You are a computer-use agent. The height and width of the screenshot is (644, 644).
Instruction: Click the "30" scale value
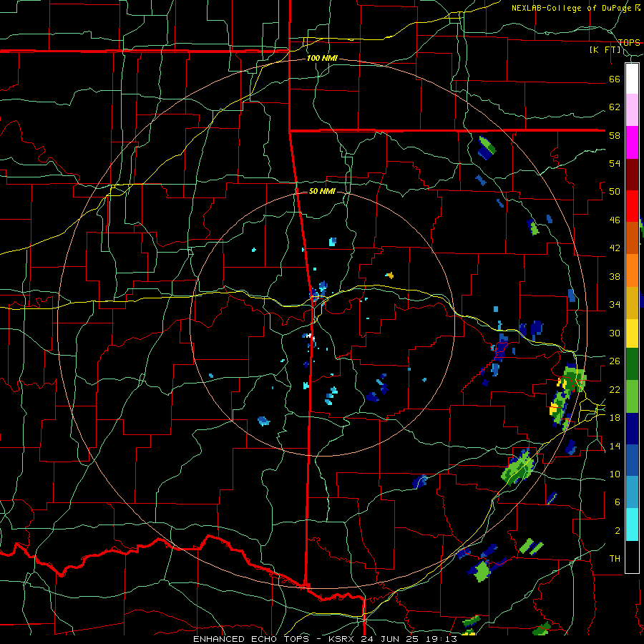click(615, 333)
